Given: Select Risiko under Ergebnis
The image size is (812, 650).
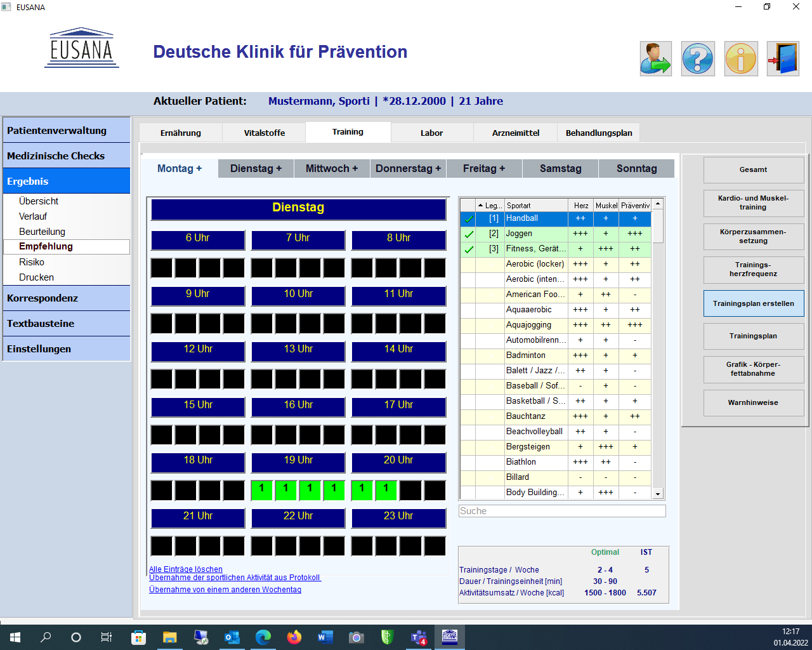Looking at the screenshot, I should pos(32,262).
